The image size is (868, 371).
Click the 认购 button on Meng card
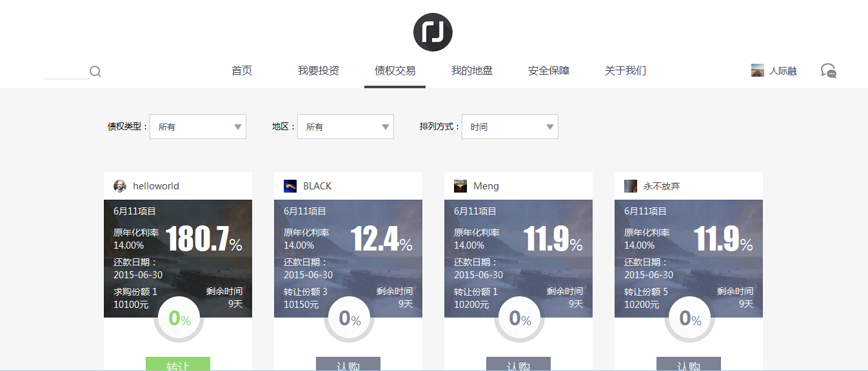point(518,364)
